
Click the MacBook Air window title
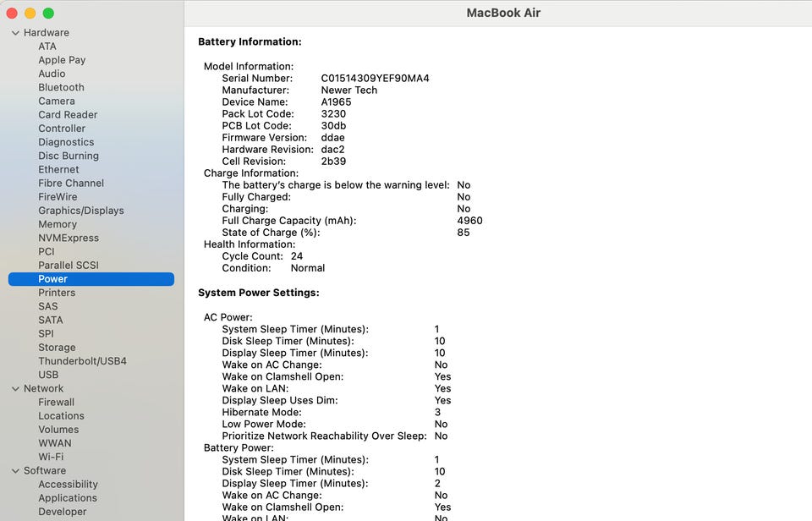pyautogui.click(x=503, y=13)
